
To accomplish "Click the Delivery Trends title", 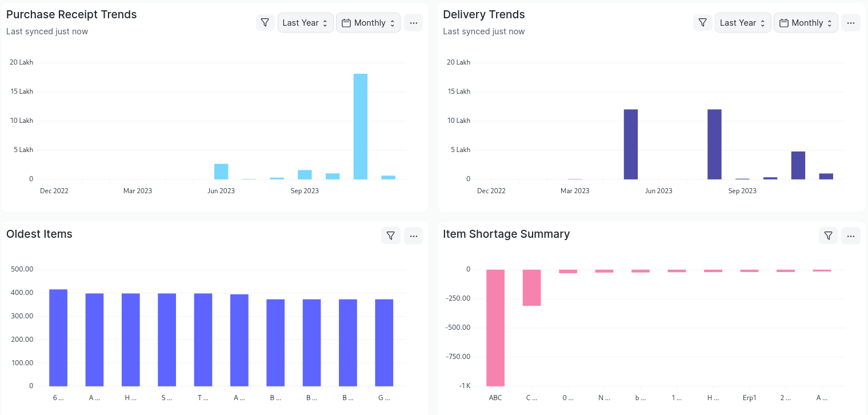I will coord(484,14).
